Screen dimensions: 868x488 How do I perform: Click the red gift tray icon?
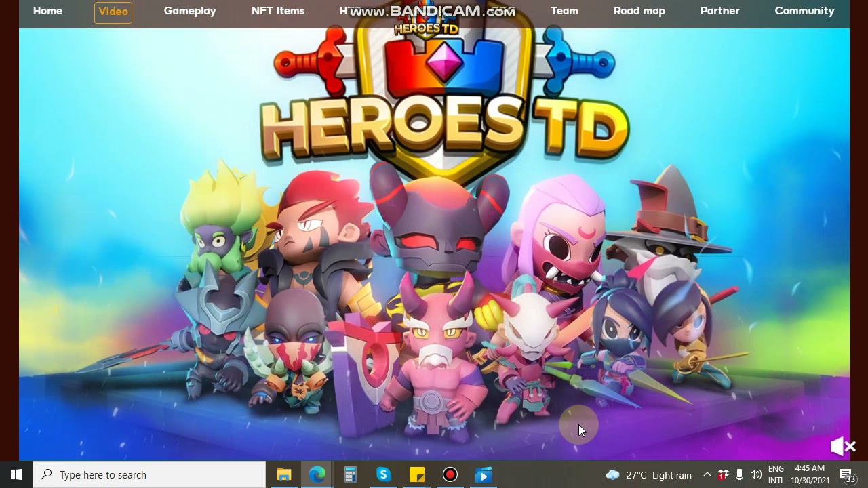pyautogui.click(x=723, y=475)
